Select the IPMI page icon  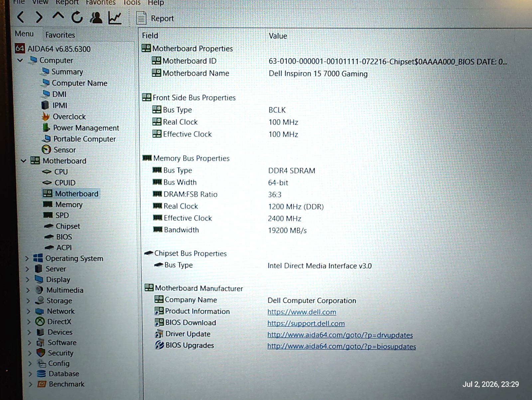[x=45, y=105]
